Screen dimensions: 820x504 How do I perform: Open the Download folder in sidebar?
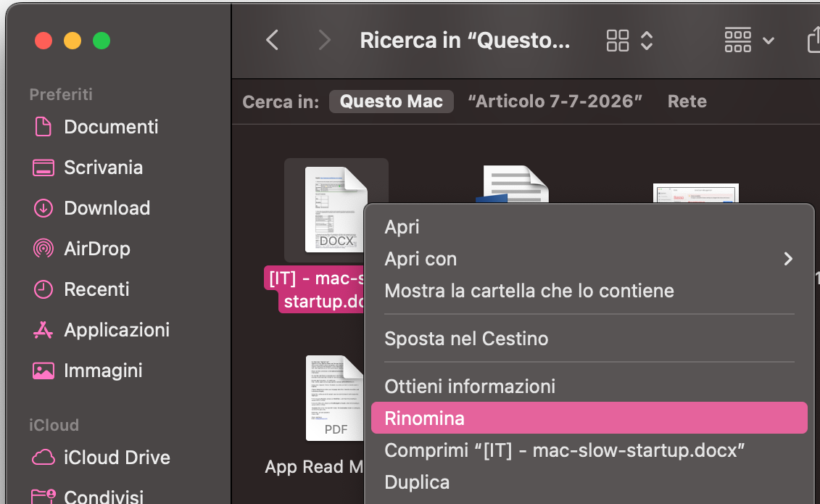click(x=107, y=208)
